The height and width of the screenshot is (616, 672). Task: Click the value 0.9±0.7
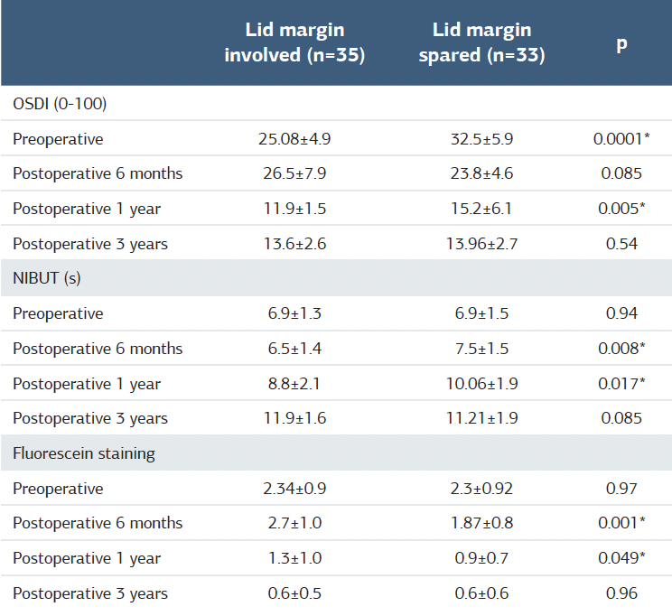click(x=481, y=558)
